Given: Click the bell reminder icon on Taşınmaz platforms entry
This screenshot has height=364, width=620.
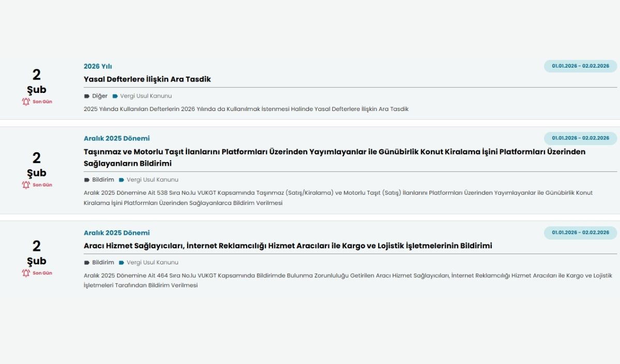Looking at the screenshot, I should point(25,185).
